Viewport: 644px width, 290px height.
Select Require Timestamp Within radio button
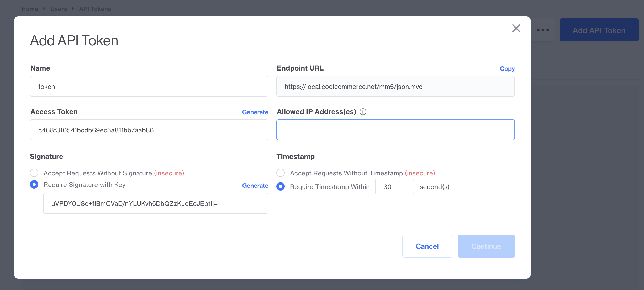tap(281, 187)
